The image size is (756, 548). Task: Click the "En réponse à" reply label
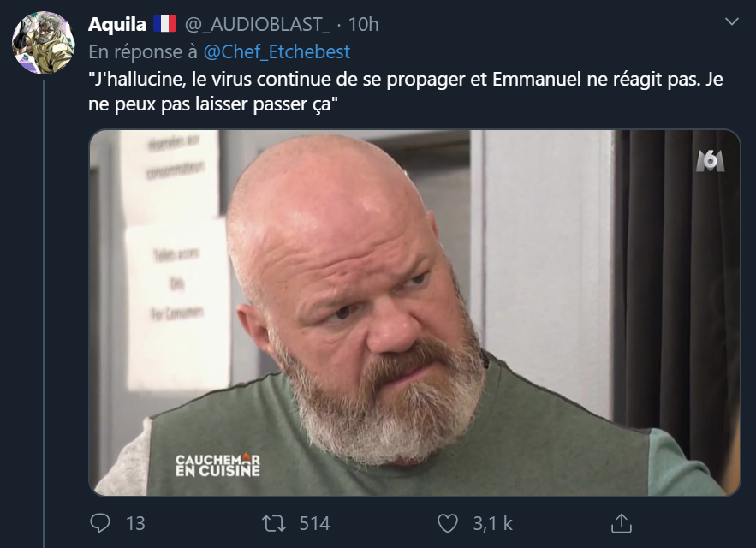[x=143, y=51]
